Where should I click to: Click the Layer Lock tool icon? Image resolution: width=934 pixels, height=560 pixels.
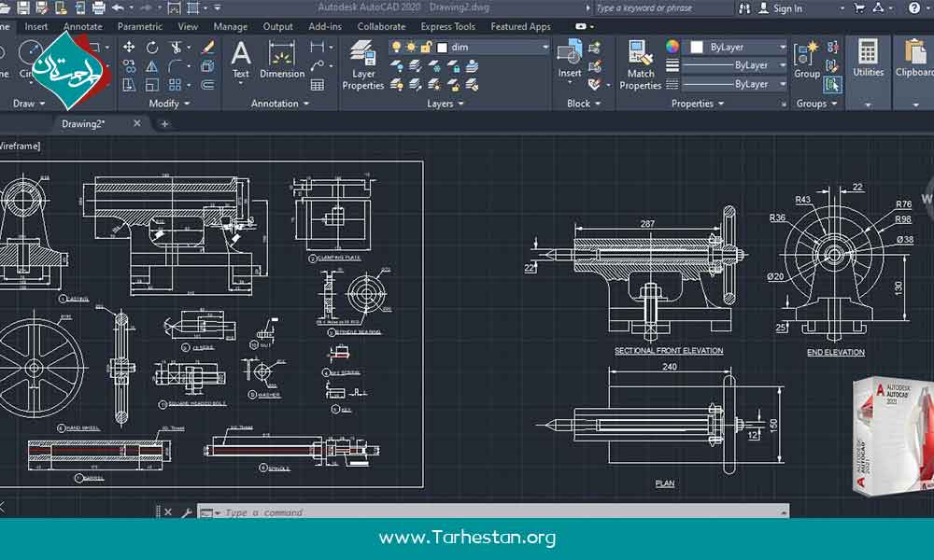coord(453,66)
